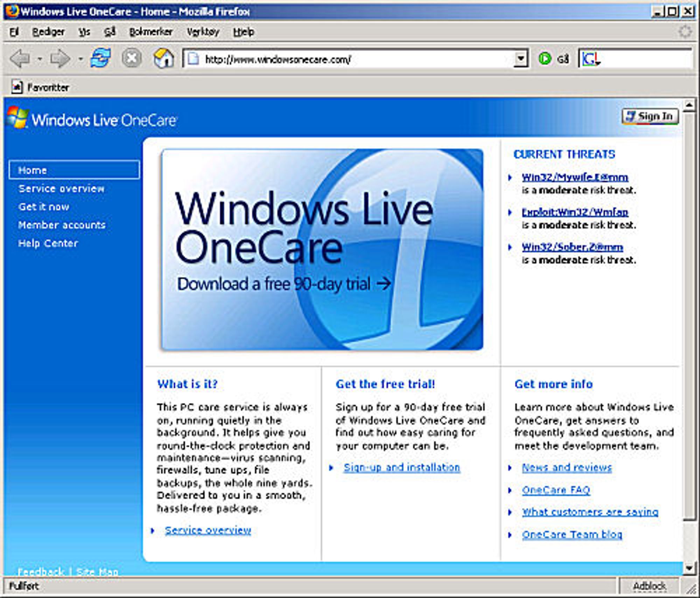Click the Service overview link below What is it

208,530
